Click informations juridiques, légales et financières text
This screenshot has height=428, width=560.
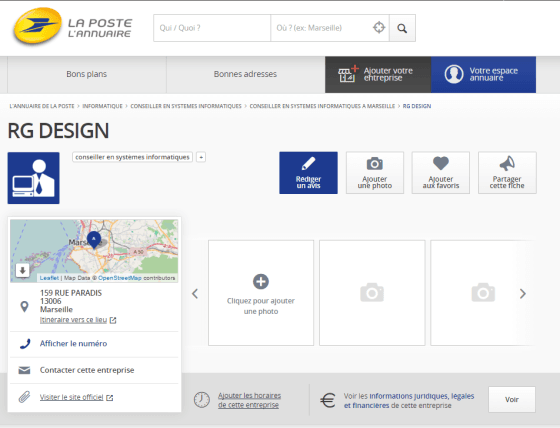tap(409, 401)
